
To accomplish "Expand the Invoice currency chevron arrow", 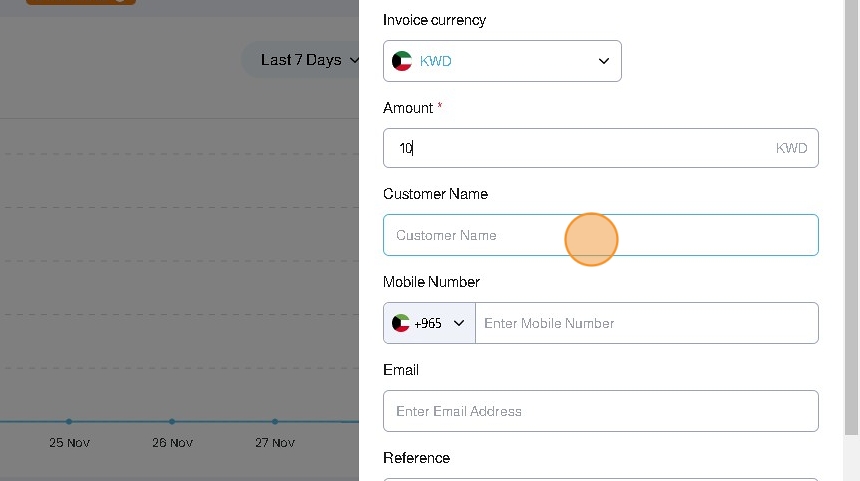I will (604, 61).
